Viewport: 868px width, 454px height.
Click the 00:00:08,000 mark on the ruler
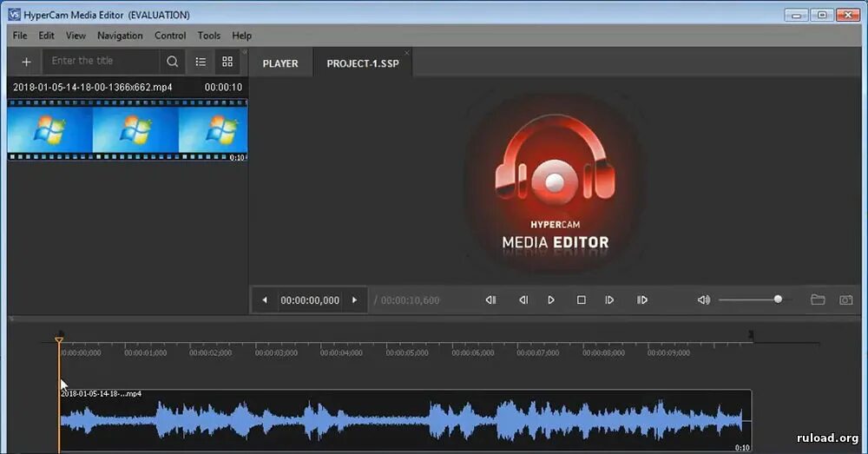[x=603, y=352]
